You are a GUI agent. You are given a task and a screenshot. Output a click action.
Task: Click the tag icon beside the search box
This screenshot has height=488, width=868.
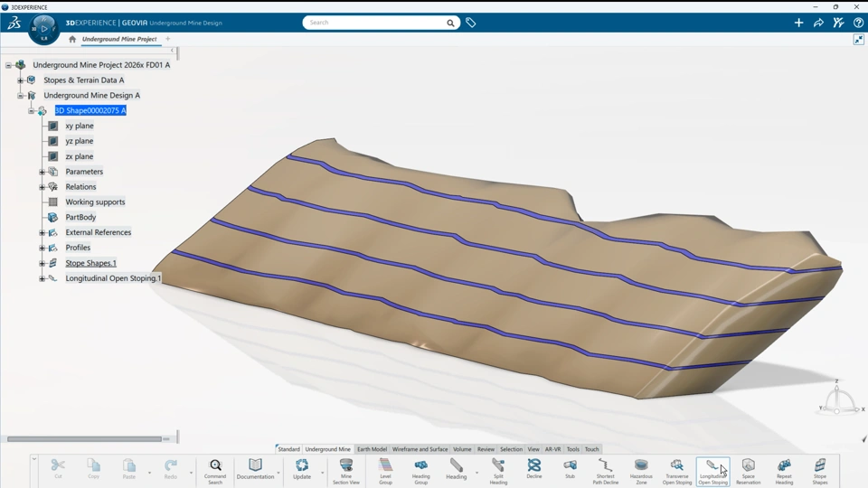click(470, 23)
